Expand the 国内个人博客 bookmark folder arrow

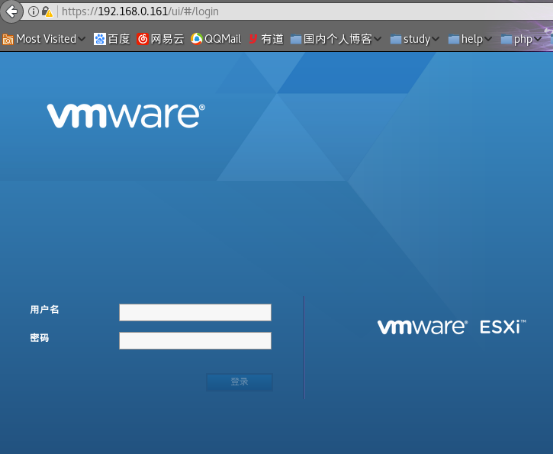tap(378, 39)
